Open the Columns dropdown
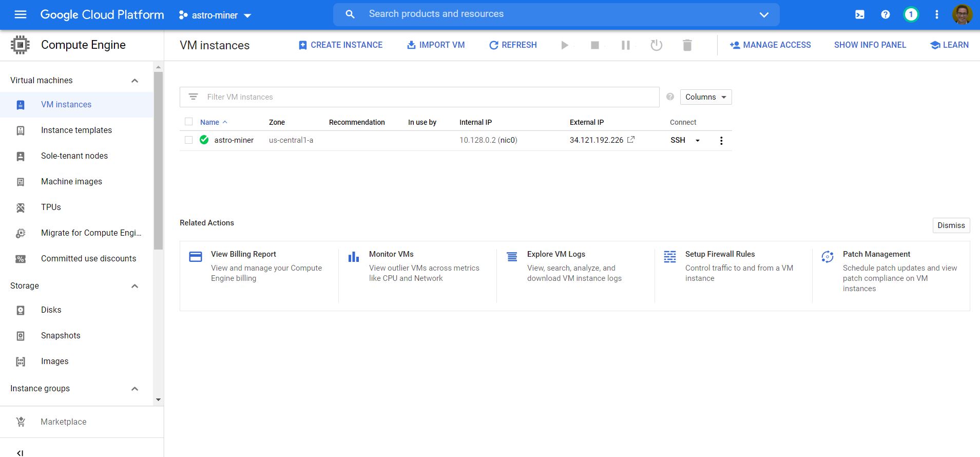 [x=706, y=97]
